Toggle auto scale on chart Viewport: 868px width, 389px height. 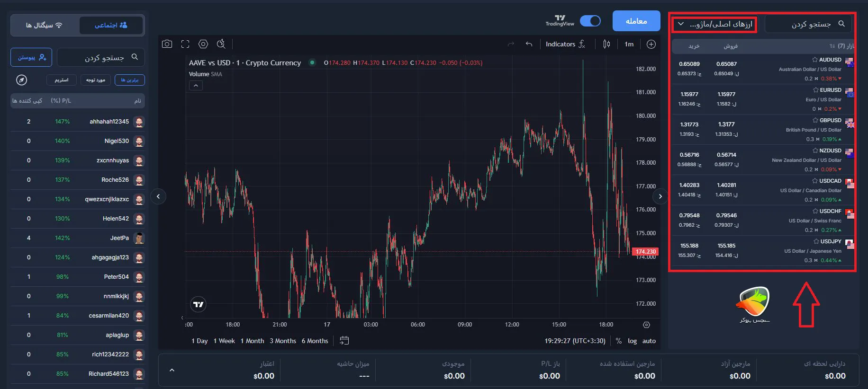tap(649, 341)
